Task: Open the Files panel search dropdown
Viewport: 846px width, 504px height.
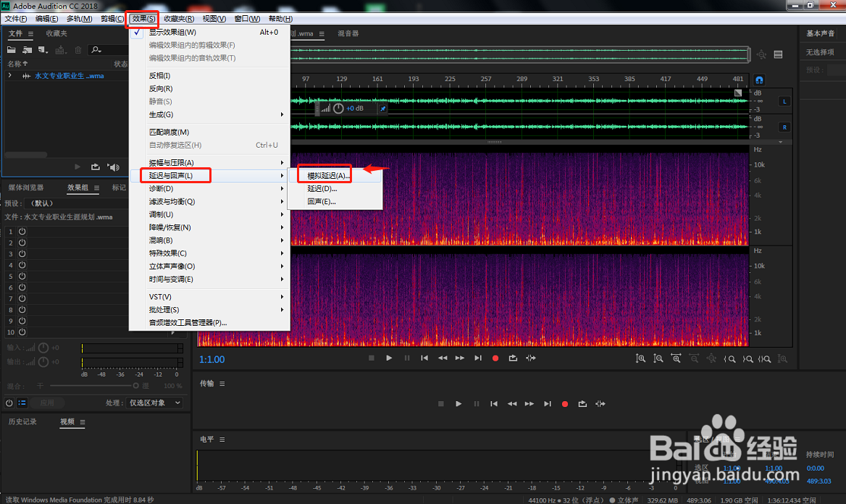Action: point(96,50)
